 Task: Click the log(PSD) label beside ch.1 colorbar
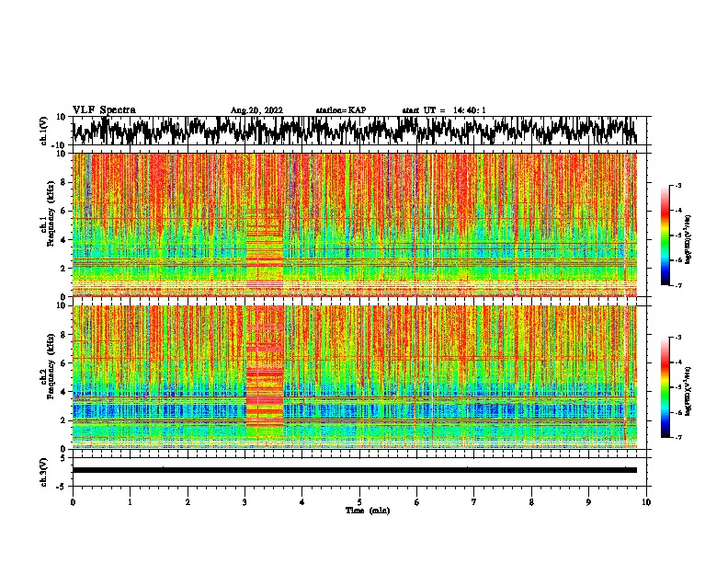coord(688,239)
